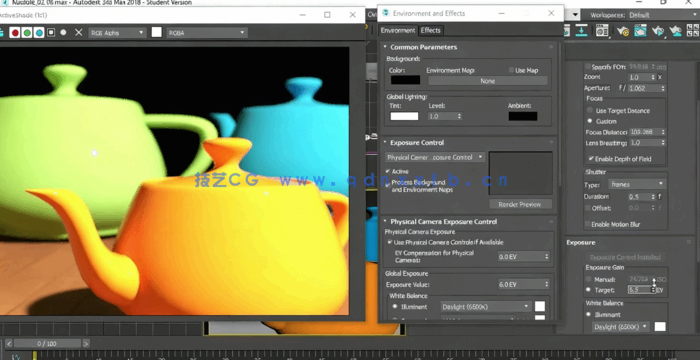
Task: Open the four-square gallery icon in toolbar
Action: (x=692, y=30)
